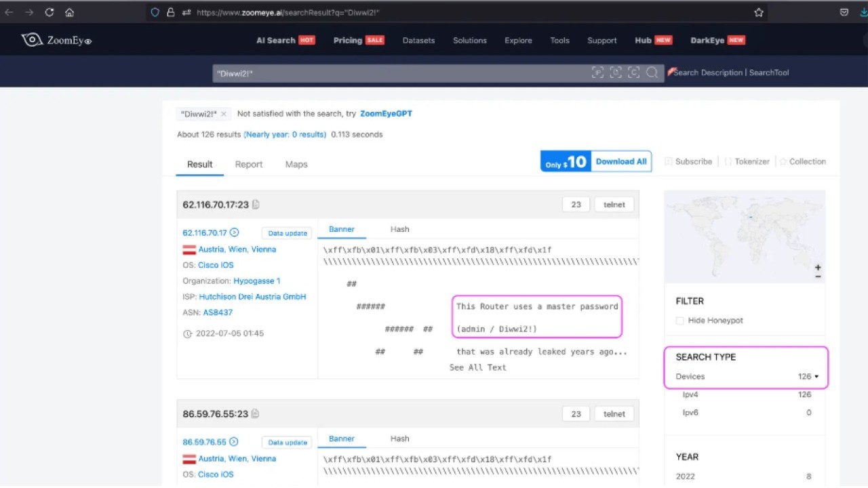Click Hypogasse 1 organization link
The image size is (868, 488).
257,281
